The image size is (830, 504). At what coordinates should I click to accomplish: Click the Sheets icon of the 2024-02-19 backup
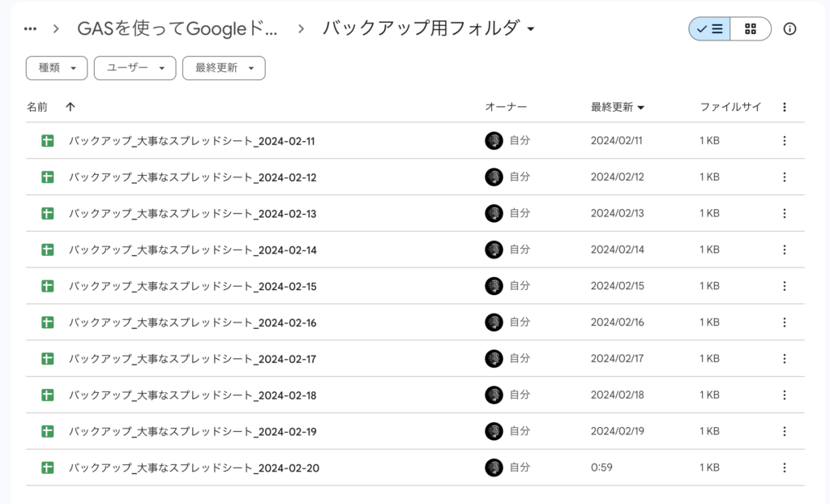click(x=48, y=431)
